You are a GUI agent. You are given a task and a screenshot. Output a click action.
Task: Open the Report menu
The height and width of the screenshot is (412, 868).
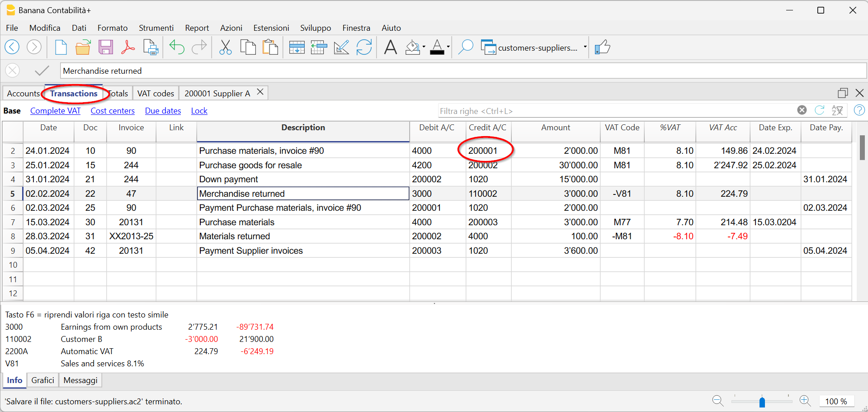click(197, 28)
